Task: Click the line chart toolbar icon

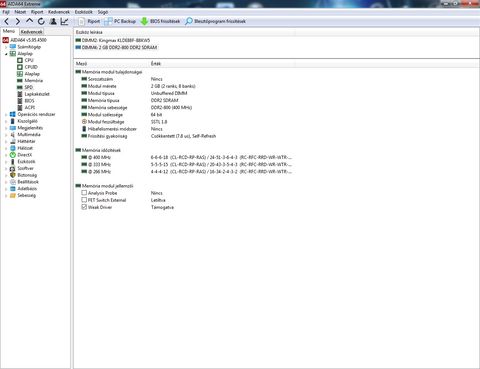Action: tap(64, 22)
